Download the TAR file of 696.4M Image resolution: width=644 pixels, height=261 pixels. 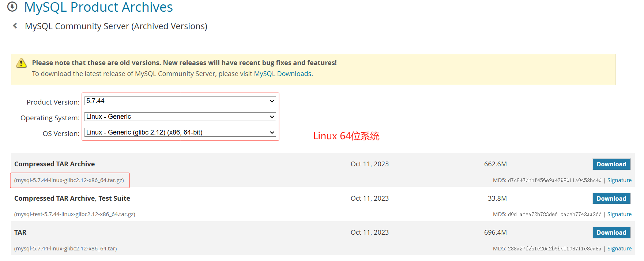[x=611, y=232]
